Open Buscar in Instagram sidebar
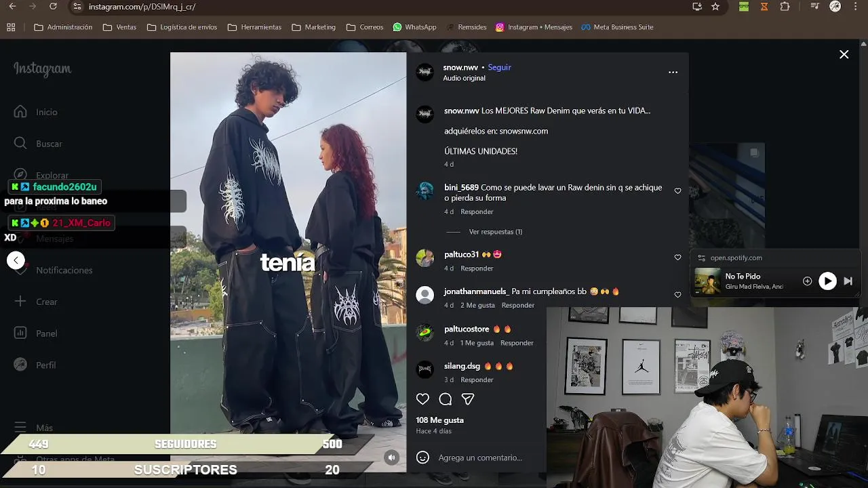This screenshot has width=868, height=488. tap(39, 144)
